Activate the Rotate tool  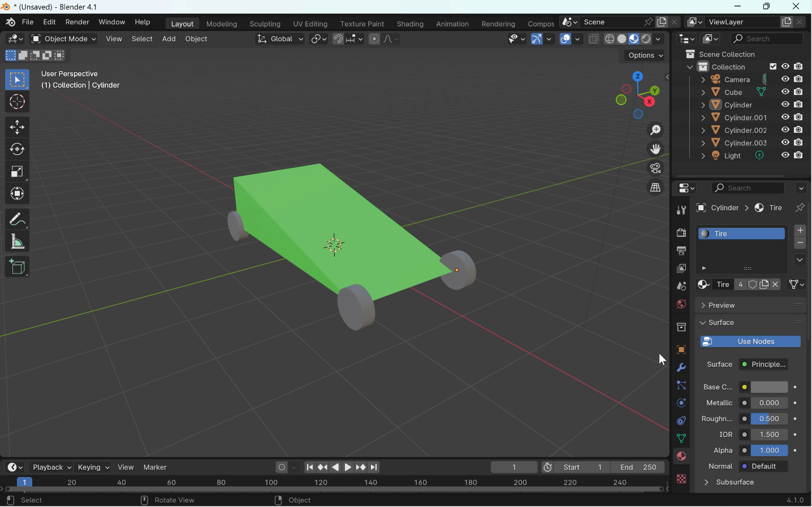(17, 150)
